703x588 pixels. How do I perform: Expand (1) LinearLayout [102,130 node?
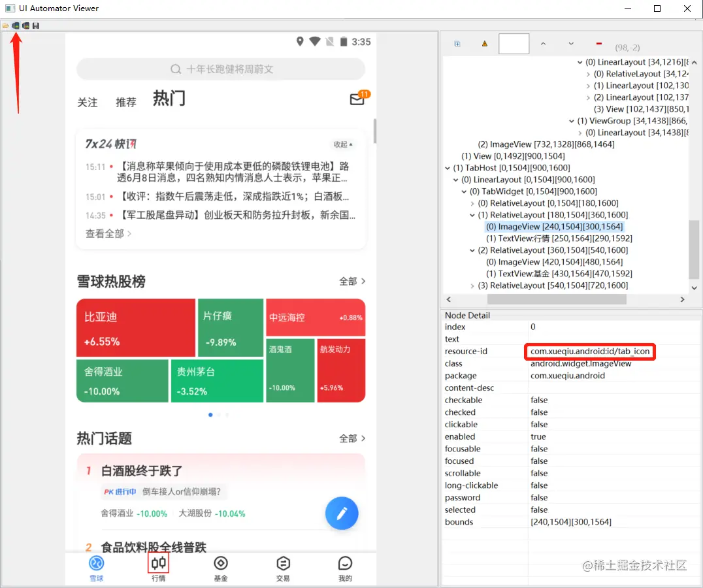point(588,86)
